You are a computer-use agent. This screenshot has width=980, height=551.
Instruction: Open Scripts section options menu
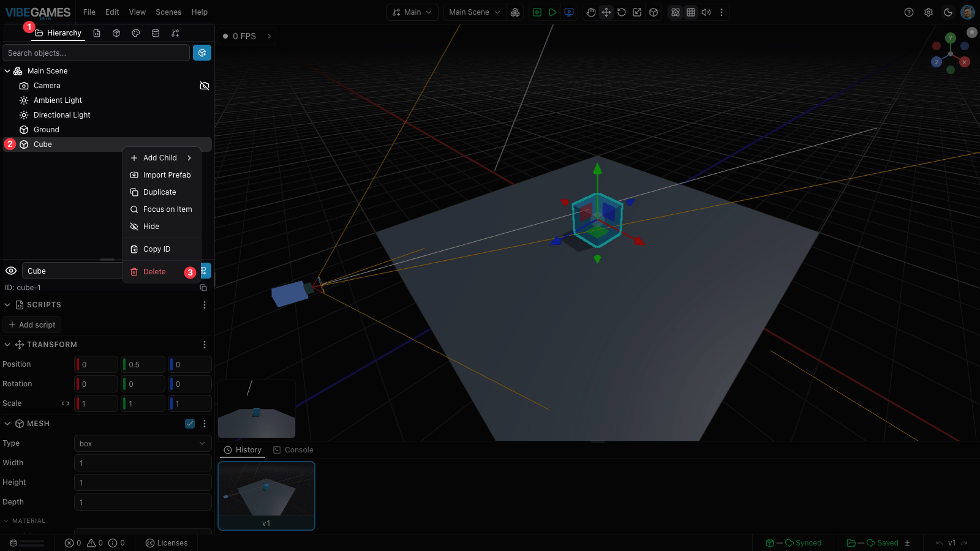205,305
